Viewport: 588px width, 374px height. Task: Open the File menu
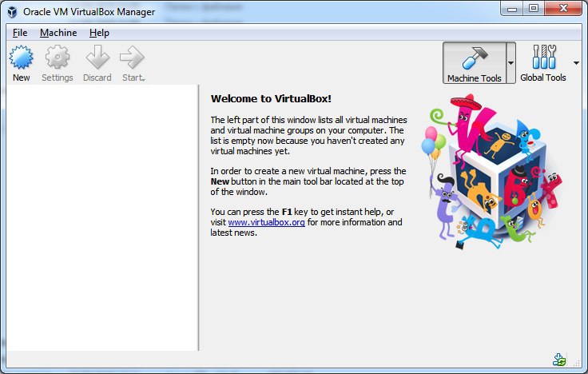[x=20, y=33]
